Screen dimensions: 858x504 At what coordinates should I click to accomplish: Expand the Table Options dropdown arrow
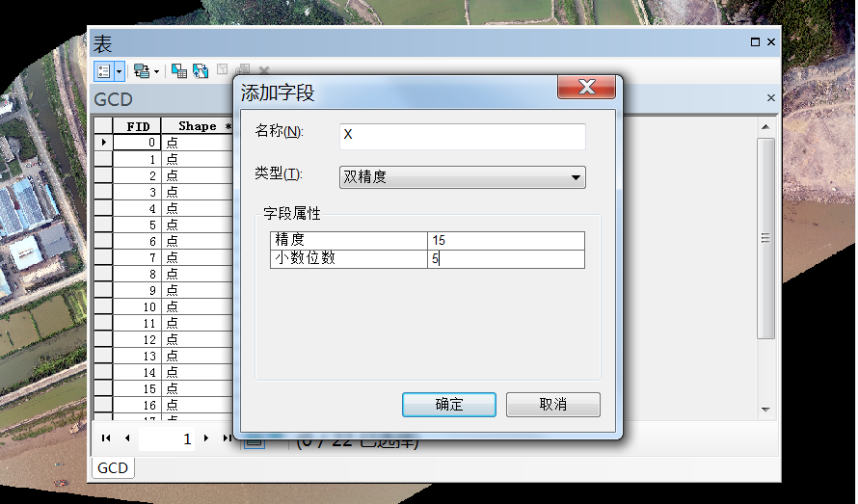[x=120, y=70]
